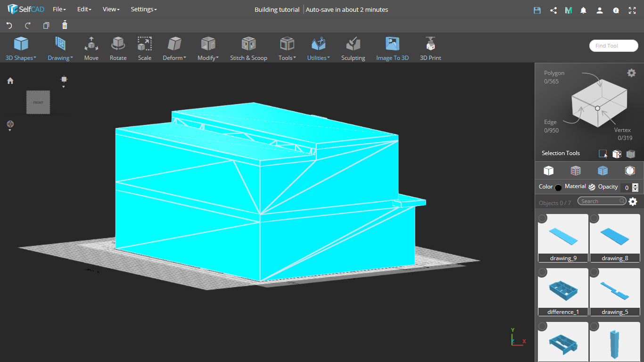Toggle drawing_9 selection circle
Image resolution: width=644 pixels, height=362 pixels.
point(543,218)
